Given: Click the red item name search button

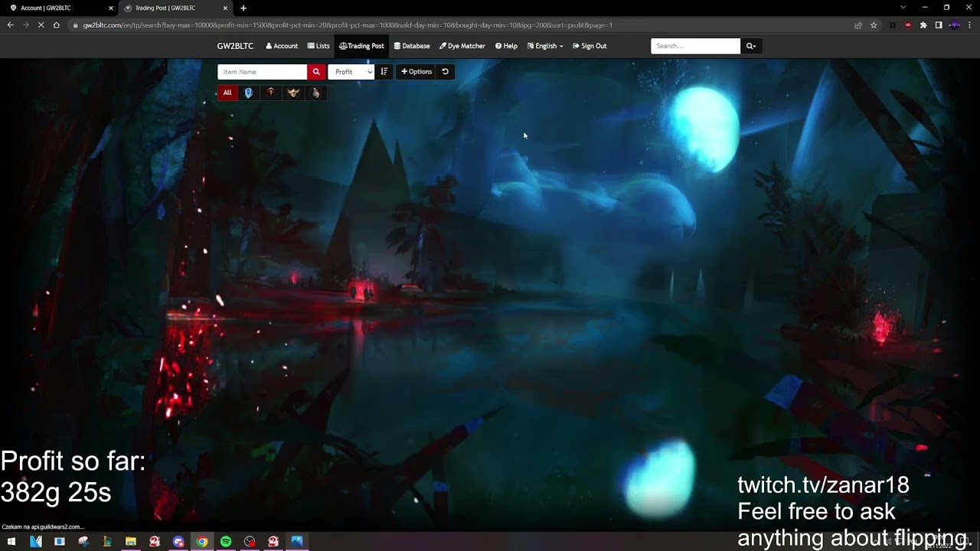Looking at the screenshot, I should pos(316,72).
